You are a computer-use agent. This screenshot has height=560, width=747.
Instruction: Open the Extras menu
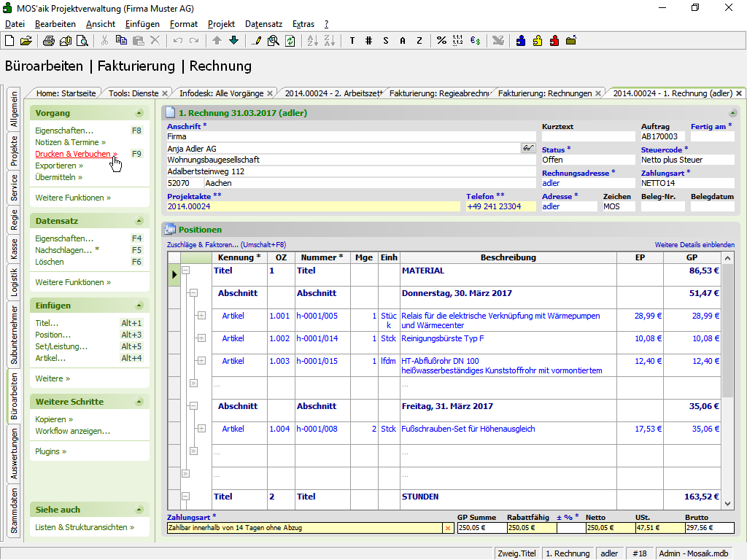click(x=303, y=24)
